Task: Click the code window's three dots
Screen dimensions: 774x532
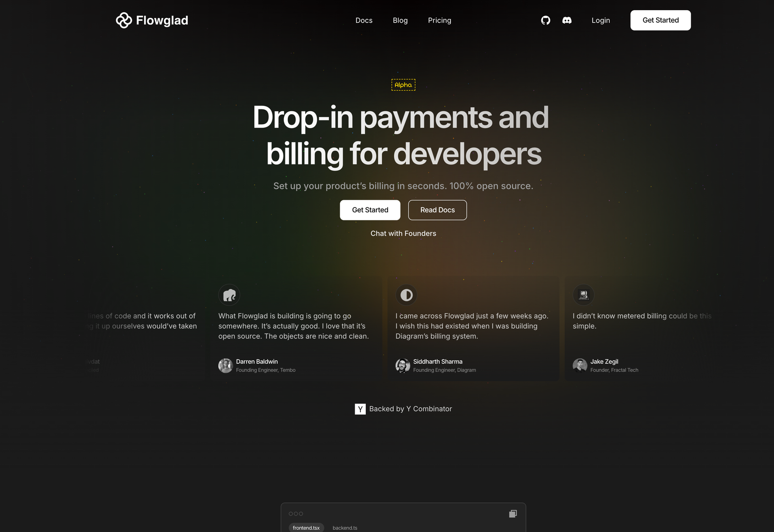Action: click(x=296, y=514)
